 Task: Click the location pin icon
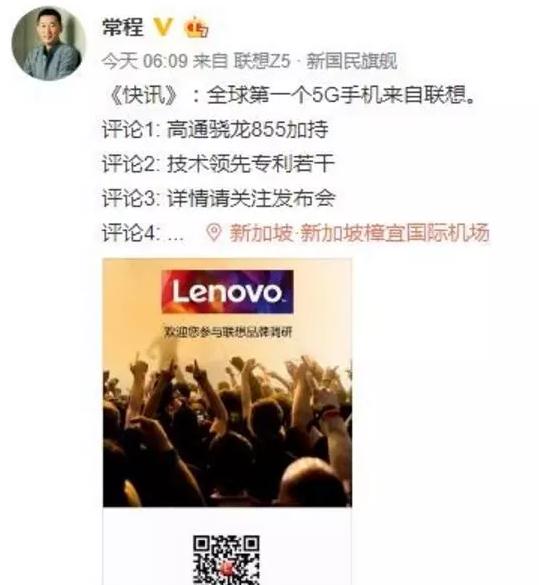[x=214, y=232]
